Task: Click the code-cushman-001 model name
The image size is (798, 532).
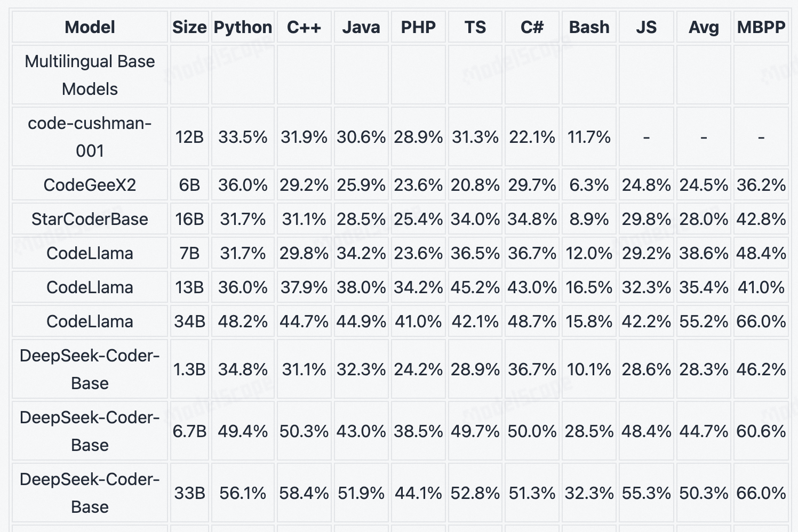Action: click(x=90, y=137)
